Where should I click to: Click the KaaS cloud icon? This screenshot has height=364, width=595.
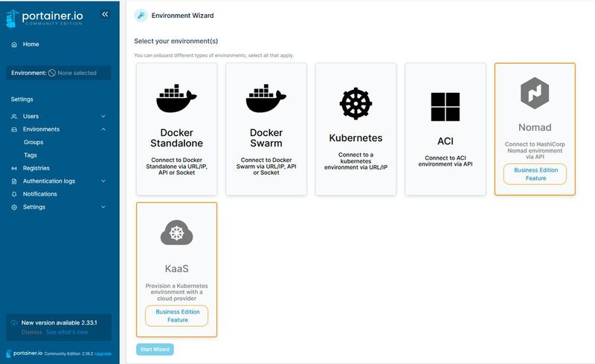click(x=177, y=233)
